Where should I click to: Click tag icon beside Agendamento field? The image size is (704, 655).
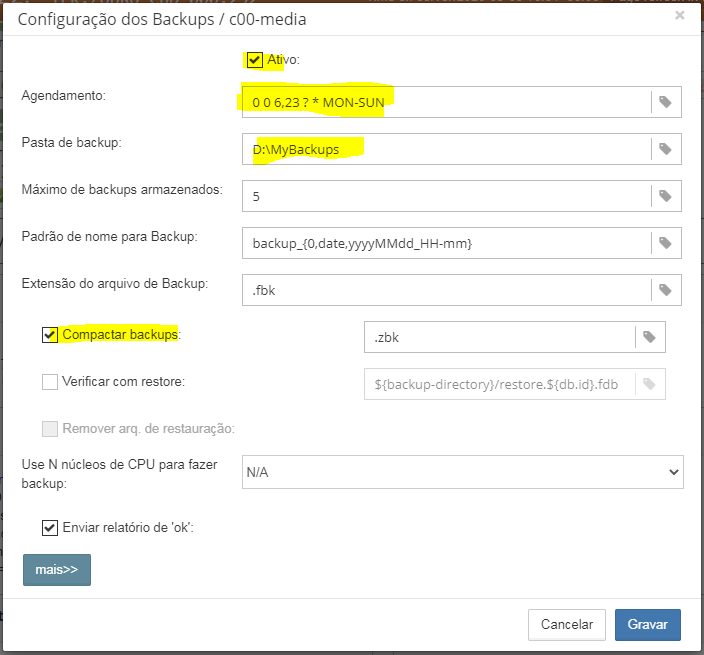[665, 102]
